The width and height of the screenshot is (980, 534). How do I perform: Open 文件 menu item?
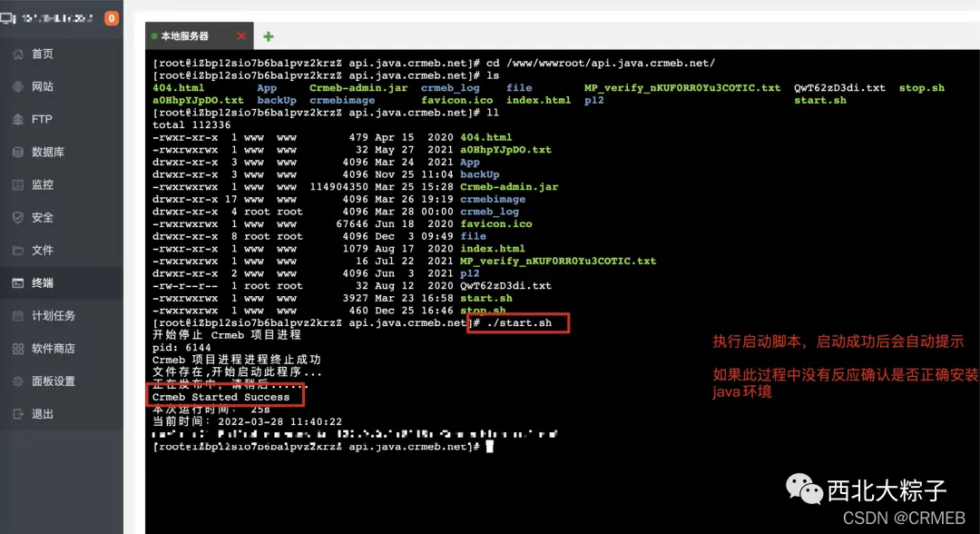[62, 250]
